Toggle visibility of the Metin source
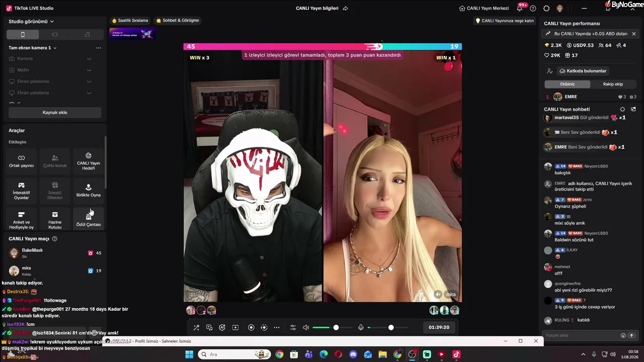This screenshot has width=644, height=362. point(89,70)
